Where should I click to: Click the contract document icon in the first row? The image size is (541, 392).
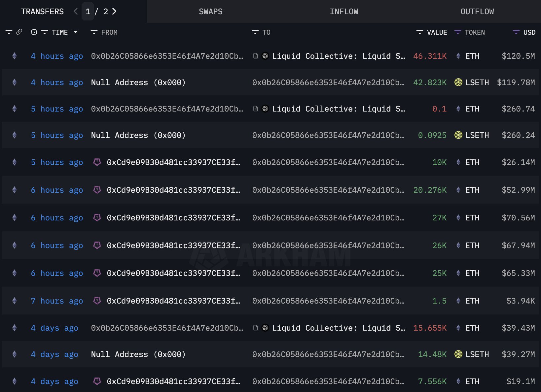[255, 56]
